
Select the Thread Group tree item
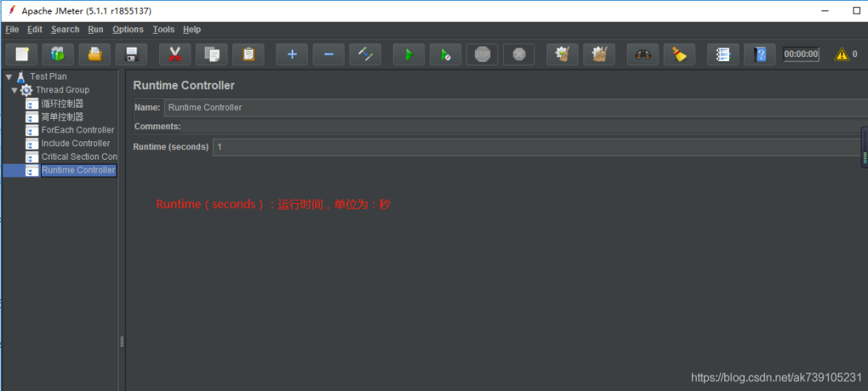point(63,90)
